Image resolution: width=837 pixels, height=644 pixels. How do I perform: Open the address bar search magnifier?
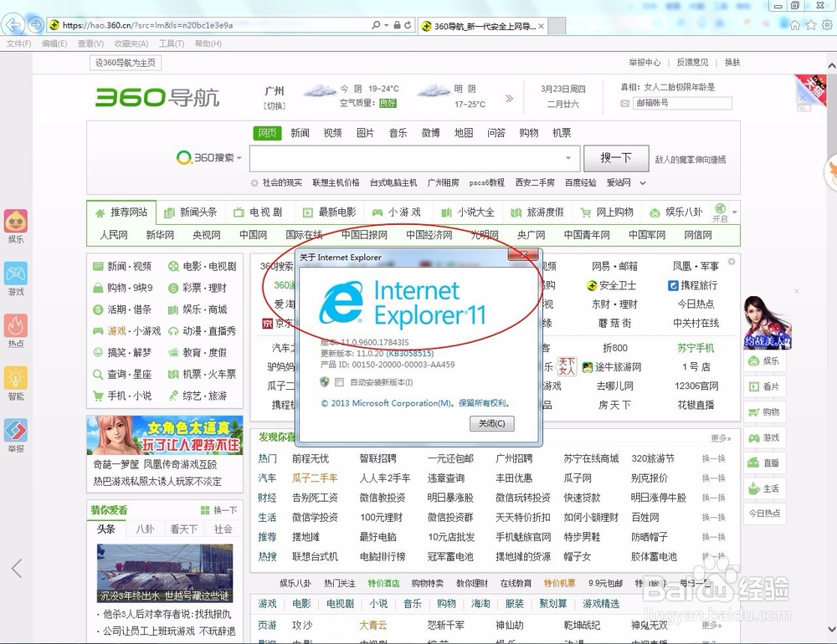coord(377,25)
